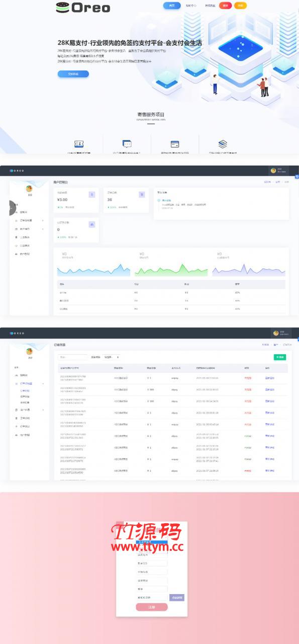Open 控制台 in the 商户控制台 sidebar
The width and height of the screenshot is (299, 644).
coord(23,212)
